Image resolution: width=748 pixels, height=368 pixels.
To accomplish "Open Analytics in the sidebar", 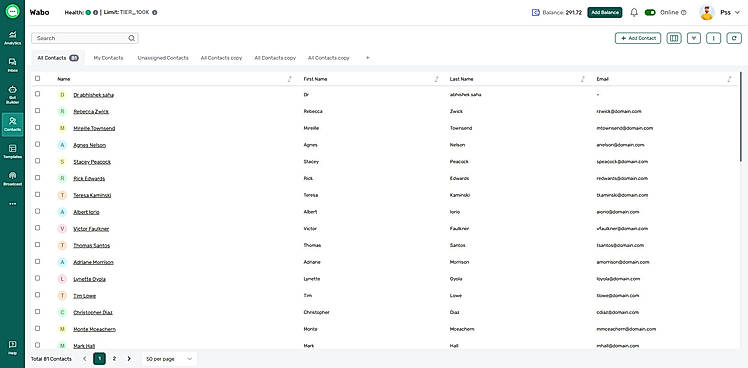I will tap(12, 38).
